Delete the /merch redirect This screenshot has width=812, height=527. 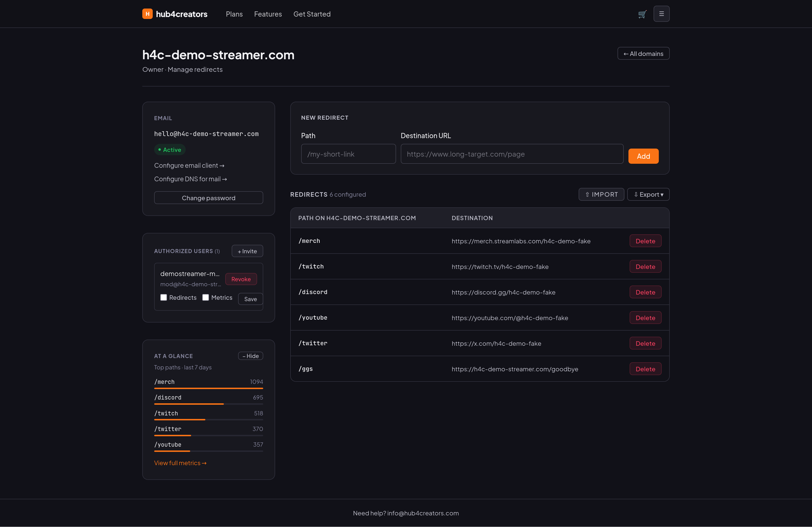coord(645,241)
